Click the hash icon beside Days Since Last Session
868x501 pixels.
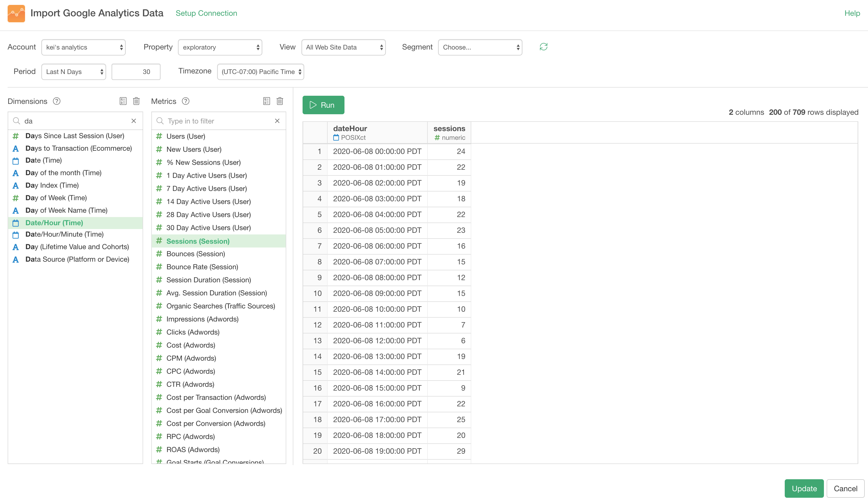tap(16, 136)
